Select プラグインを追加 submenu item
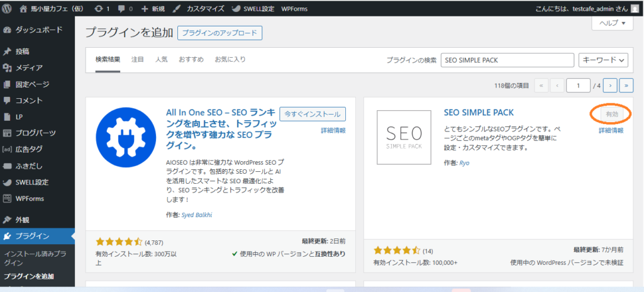Viewport: 644px width, 292px height. tap(29, 276)
